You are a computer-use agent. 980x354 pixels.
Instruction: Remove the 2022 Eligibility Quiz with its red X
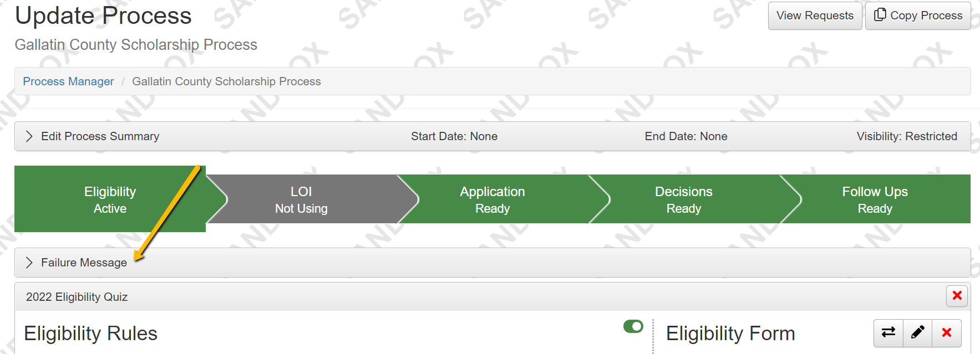[x=956, y=296]
